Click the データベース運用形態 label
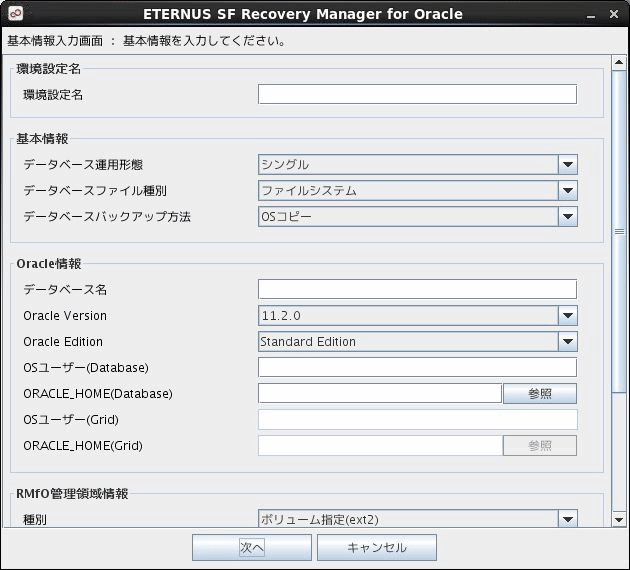This screenshot has height=570, width=630. coord(83,165)
